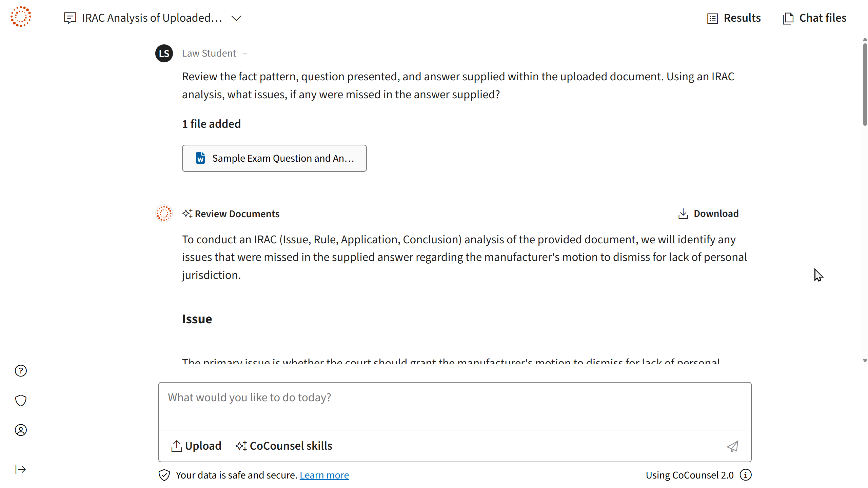868x488 pixels.
Task: Expand the chat title dropdown chevron
Action: pyautogui.click(x=236, y=18)
